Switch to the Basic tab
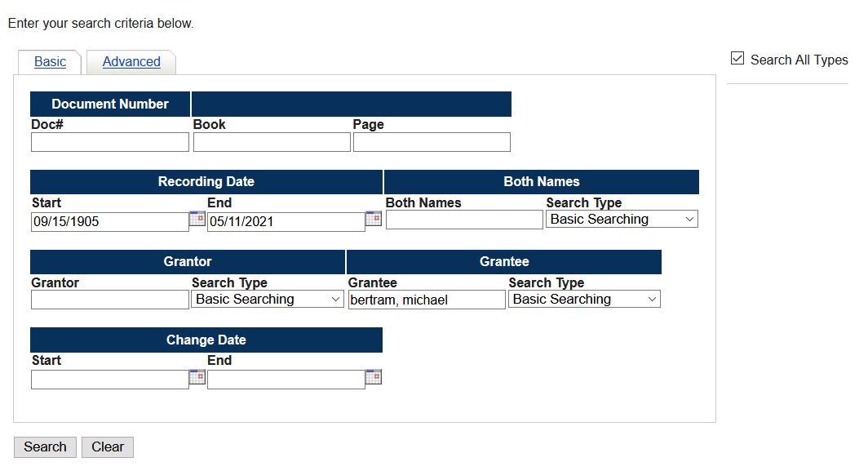868x471 pixels. click(x=50, y=61)
